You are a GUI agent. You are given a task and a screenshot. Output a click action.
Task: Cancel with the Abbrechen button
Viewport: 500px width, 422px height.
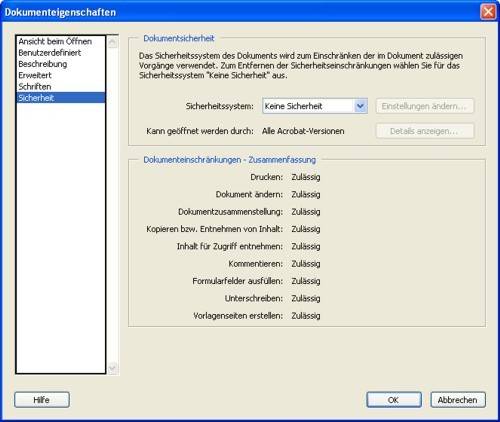[458, 400]
